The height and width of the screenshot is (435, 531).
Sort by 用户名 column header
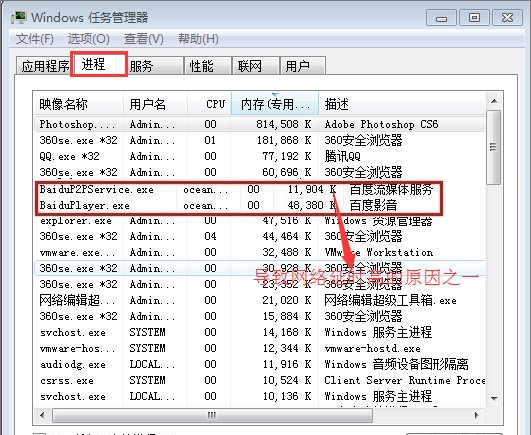pyautogui.click(x=155, y=104)
